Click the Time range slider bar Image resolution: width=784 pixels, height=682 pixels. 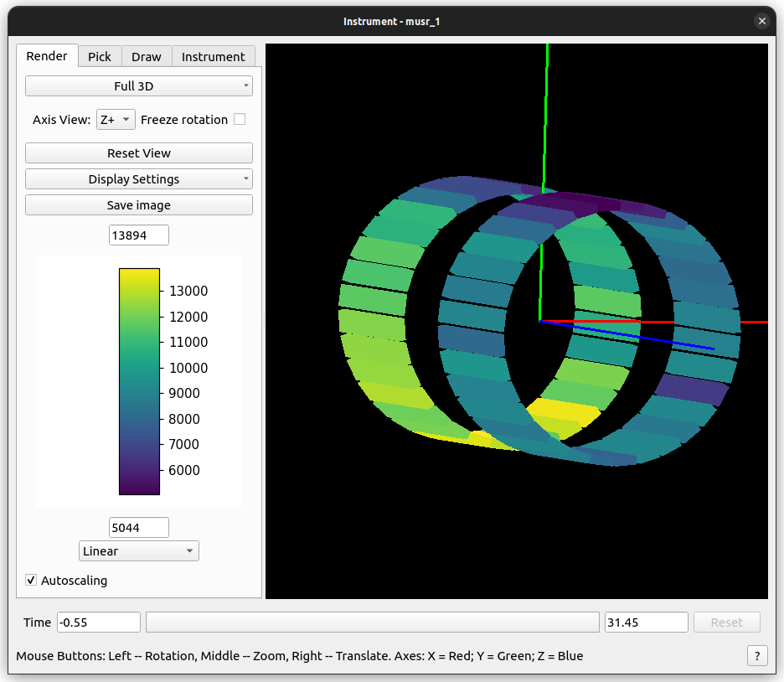[x=372, y=623]
